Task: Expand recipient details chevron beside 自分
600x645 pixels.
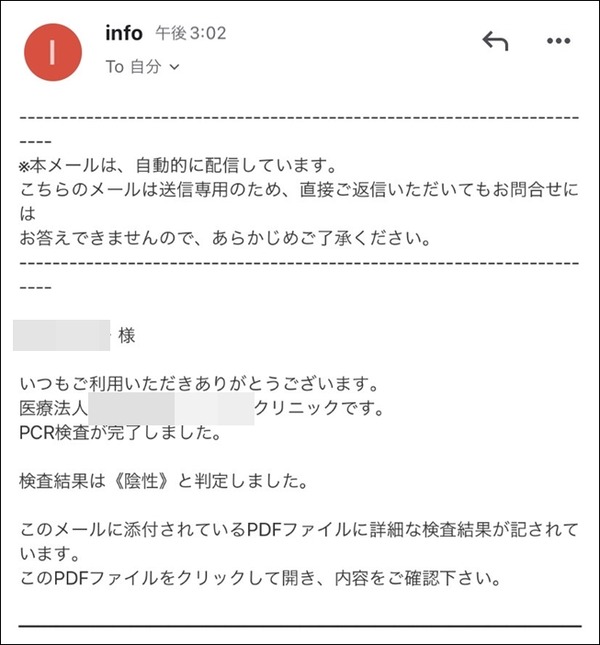Action: tap(174, 67)
